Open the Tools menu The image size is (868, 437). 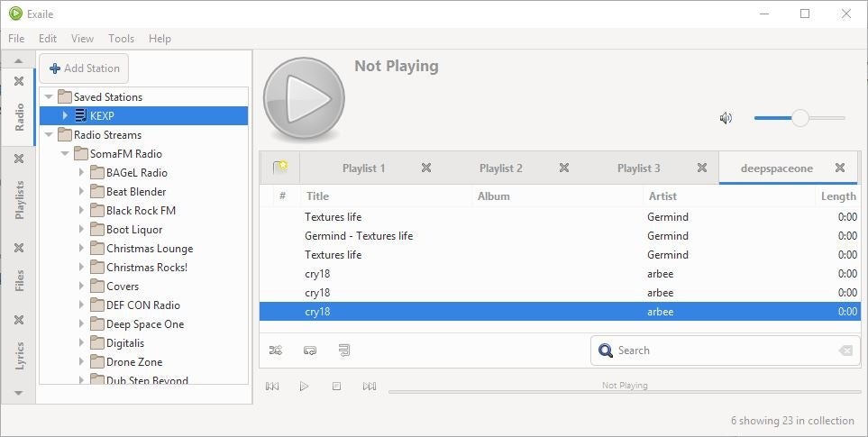[x=121, y=39]
